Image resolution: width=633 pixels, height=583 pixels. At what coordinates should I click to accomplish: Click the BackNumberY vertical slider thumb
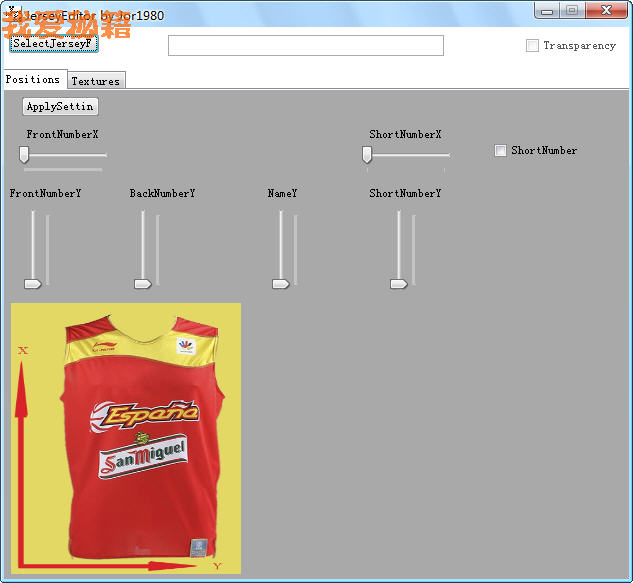pos(143,284)
